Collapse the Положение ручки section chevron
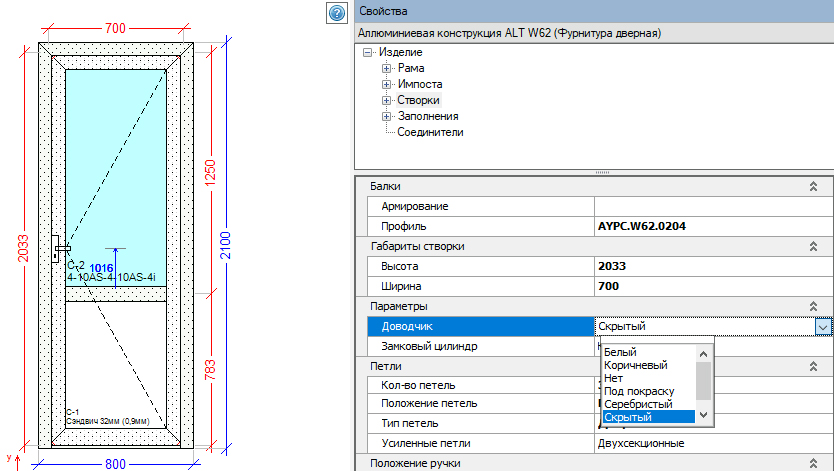 pyautogui.click(x=813, y=463)
